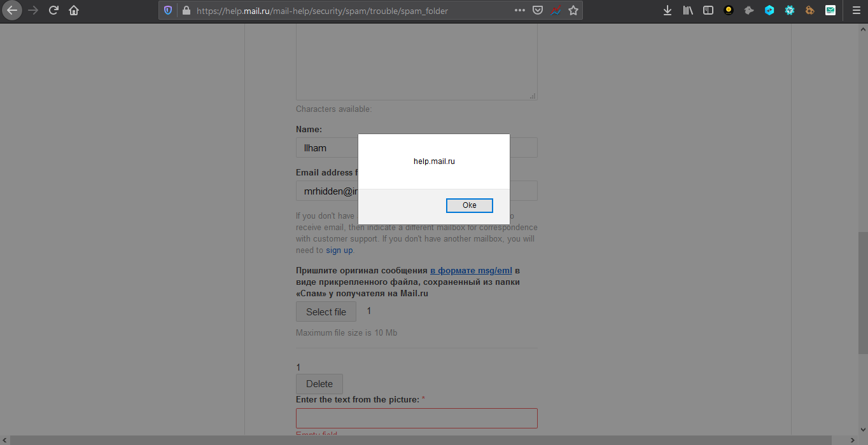The width and height of the screenshot is (868, 445).
Task: Open the Downloads panel in the toolbar
Action: [x=667, y=10]
